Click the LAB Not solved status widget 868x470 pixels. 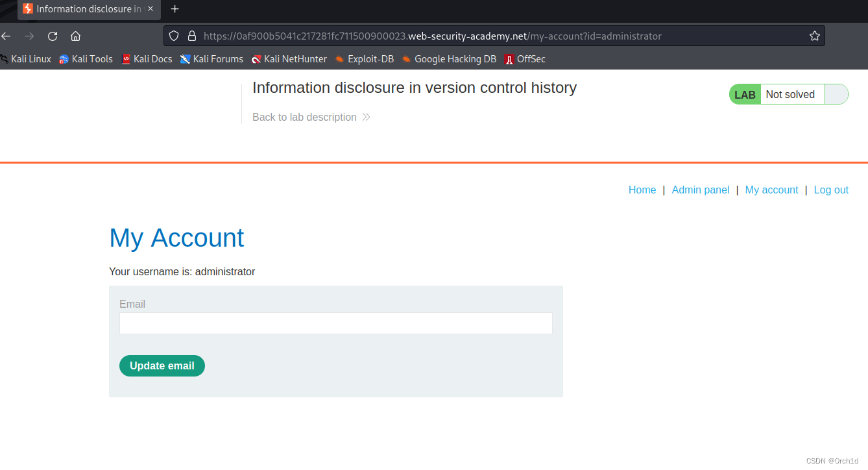[788, 94]
